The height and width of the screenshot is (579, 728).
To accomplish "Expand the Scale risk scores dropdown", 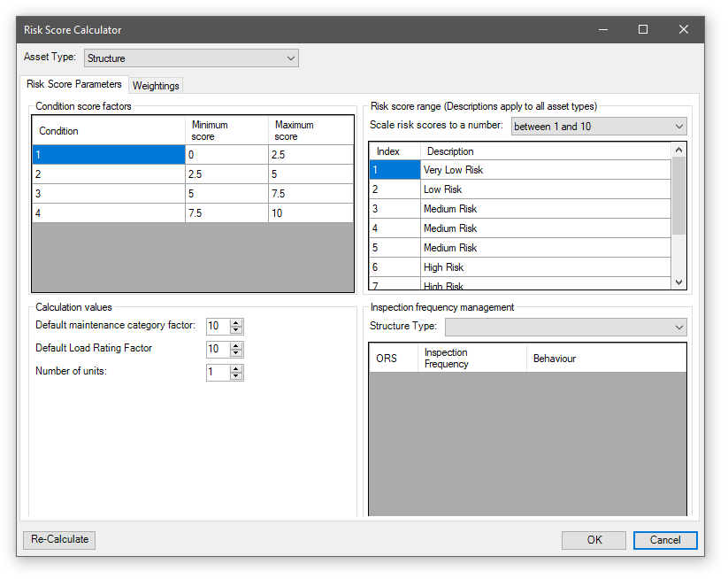I will 598,127.
